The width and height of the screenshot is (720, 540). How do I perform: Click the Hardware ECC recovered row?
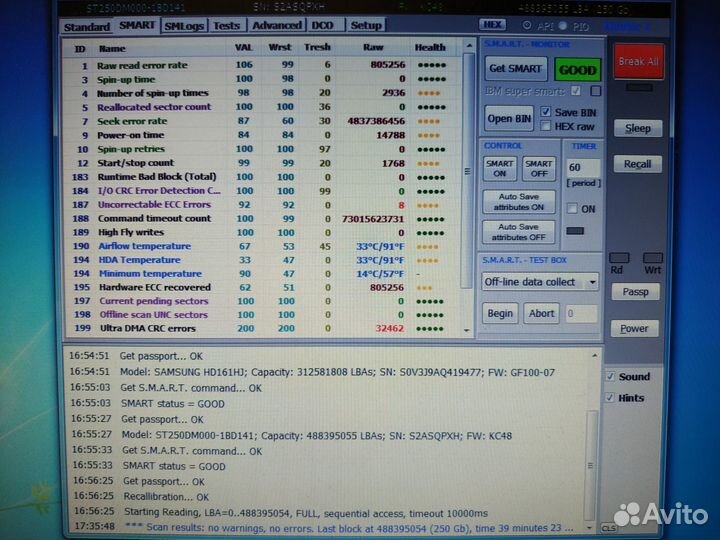[x=263, y=287]
